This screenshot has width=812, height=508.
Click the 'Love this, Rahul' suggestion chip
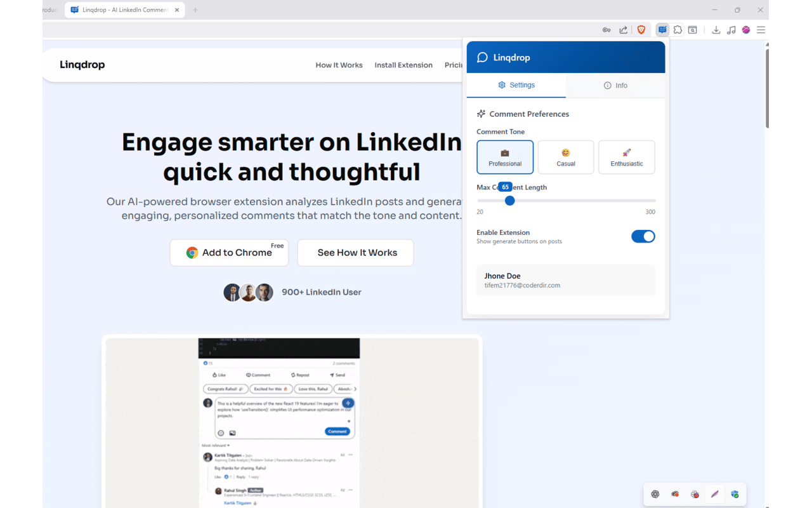[x=313, y=389]
